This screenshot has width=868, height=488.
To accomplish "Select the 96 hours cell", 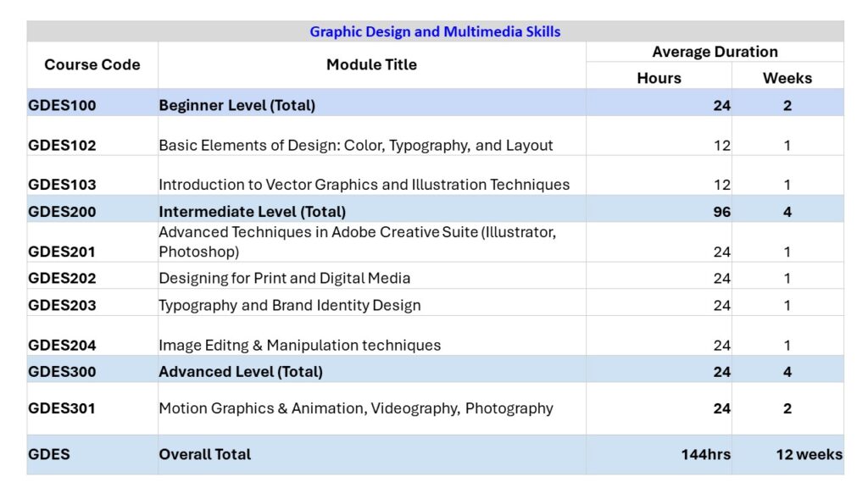I will click(x=721, y=212).
